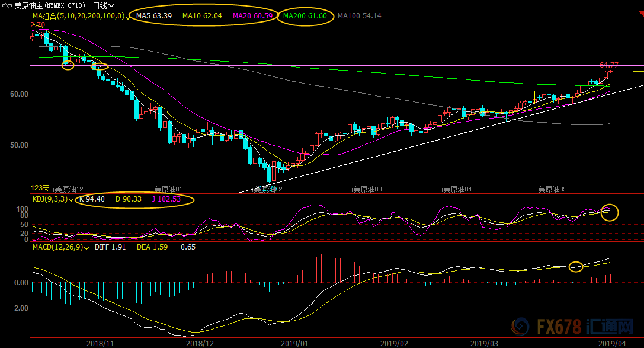The height and width of the screenshot is (348, 644).
Task: Click the 123天 range label
Action: [x=40, y=188]
